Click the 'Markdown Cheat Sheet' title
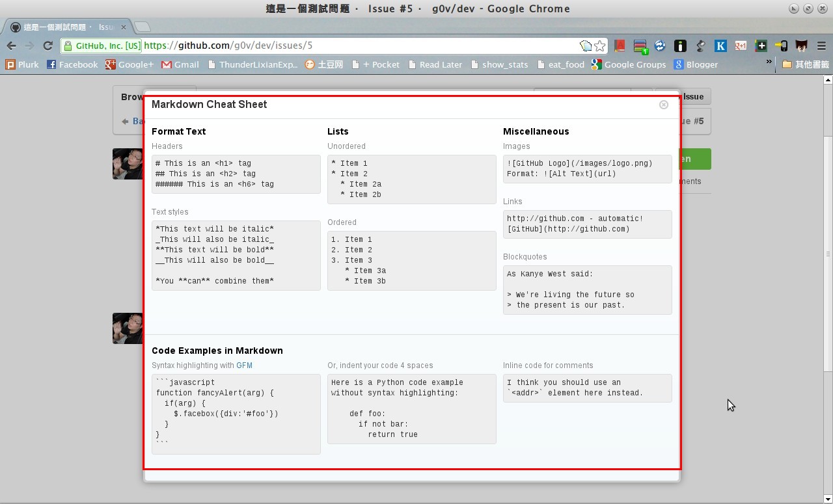The image size is (833, 504). point(209,104)
